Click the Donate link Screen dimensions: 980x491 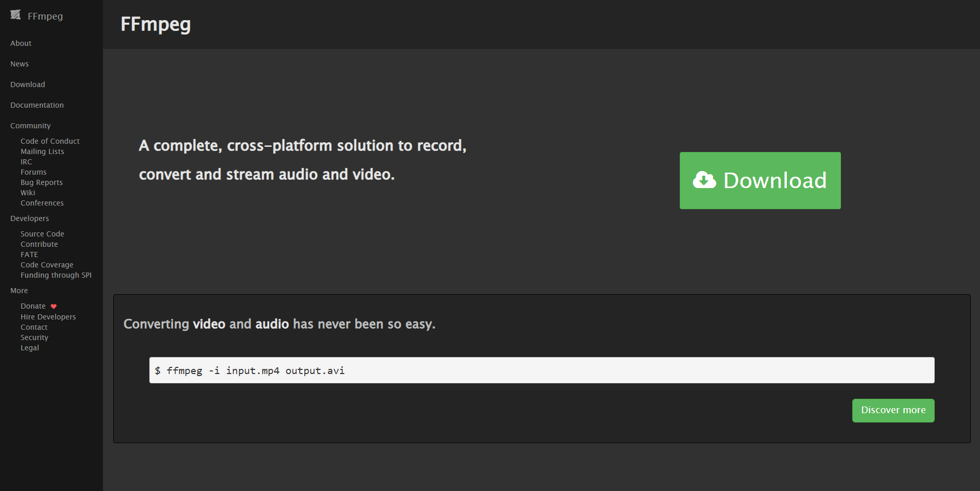33,306
